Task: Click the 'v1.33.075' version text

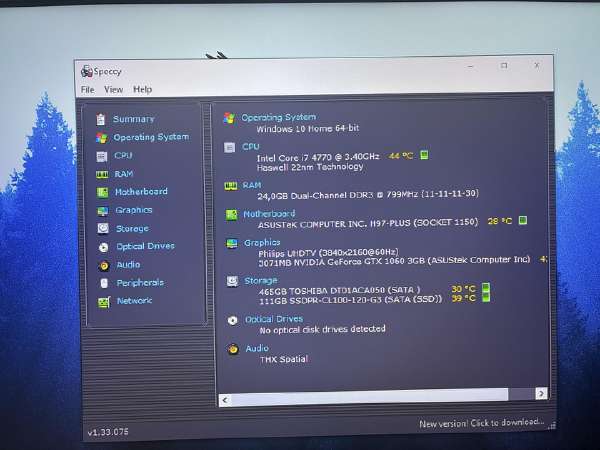Action: point(108,432)
